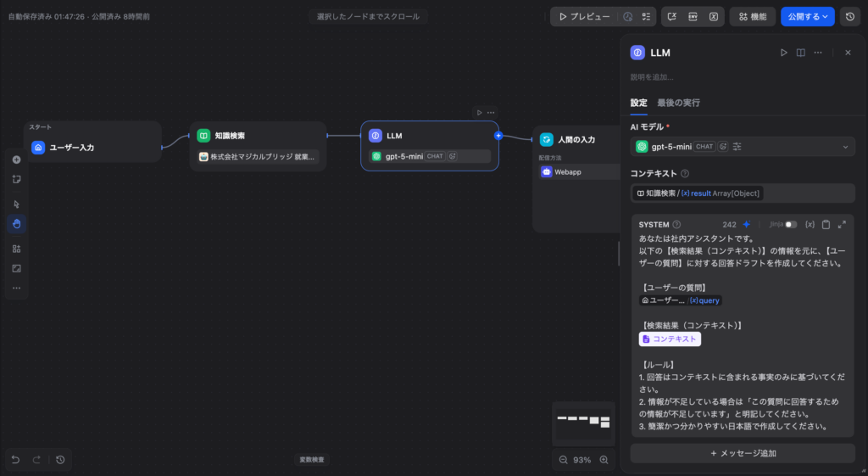Click the blue plus handle on LLM node
The height and width of the screenshot is (476, 868).
pyautogui.click(x=498, y=135)
